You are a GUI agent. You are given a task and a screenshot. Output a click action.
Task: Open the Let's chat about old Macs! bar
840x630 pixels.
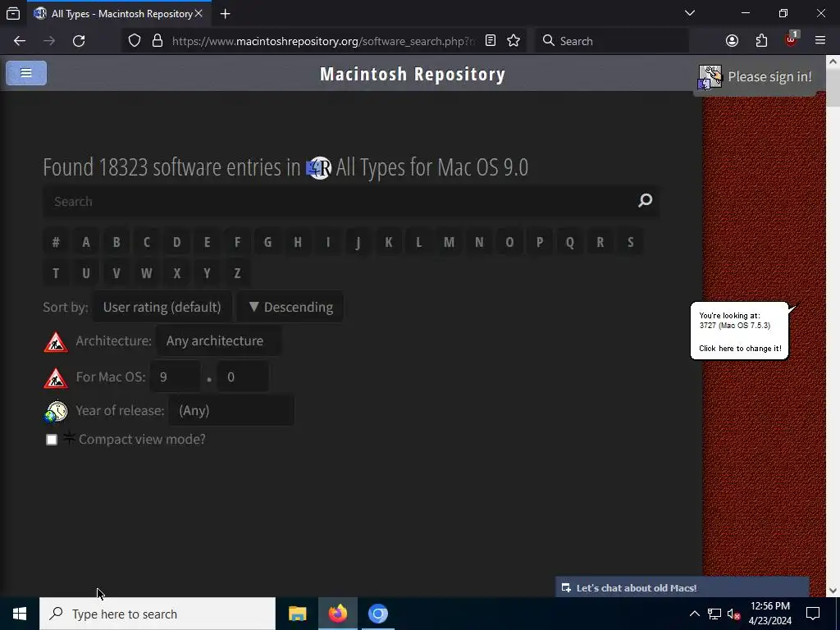[682, 587]
